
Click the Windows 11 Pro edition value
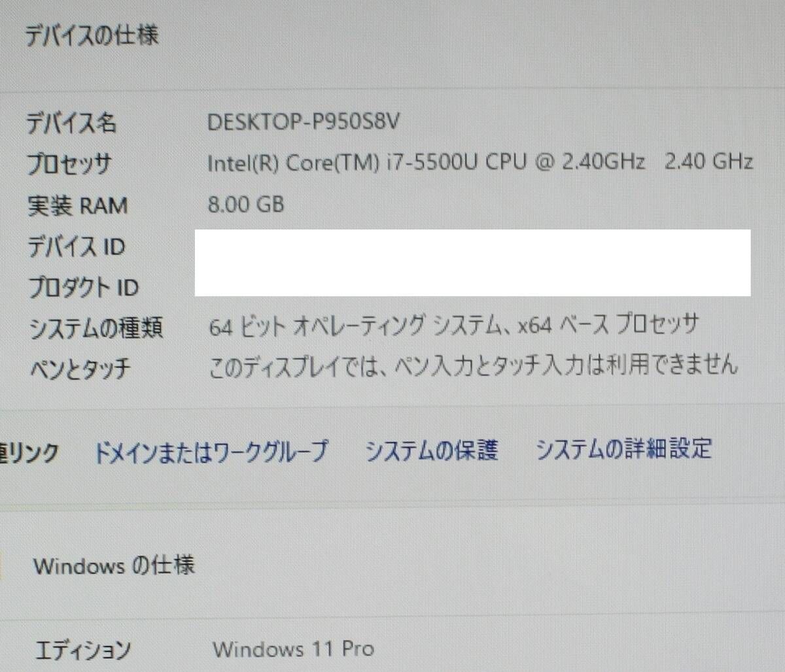pos(293,649)
